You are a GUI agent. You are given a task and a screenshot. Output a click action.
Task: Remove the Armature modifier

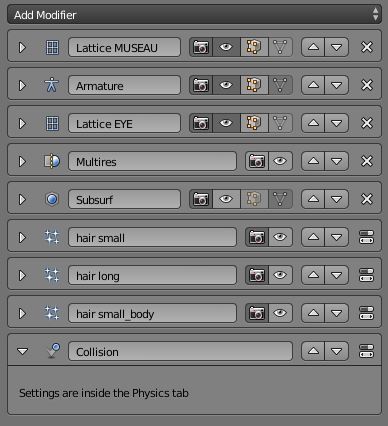point(367,85)
